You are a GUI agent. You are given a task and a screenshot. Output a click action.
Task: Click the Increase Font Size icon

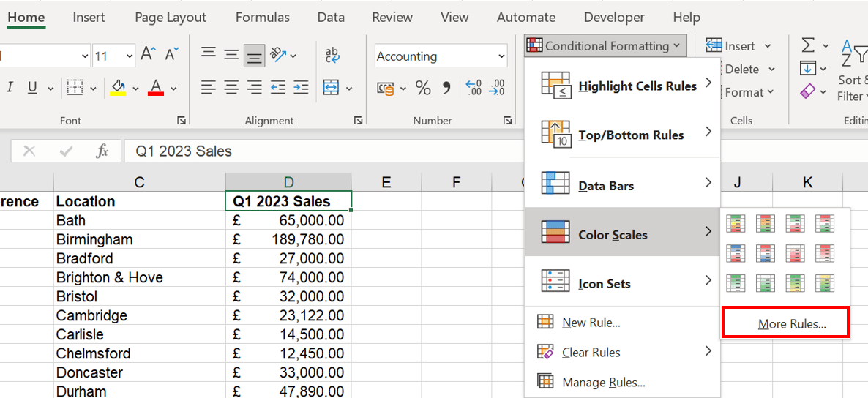[x=149, y=54]
